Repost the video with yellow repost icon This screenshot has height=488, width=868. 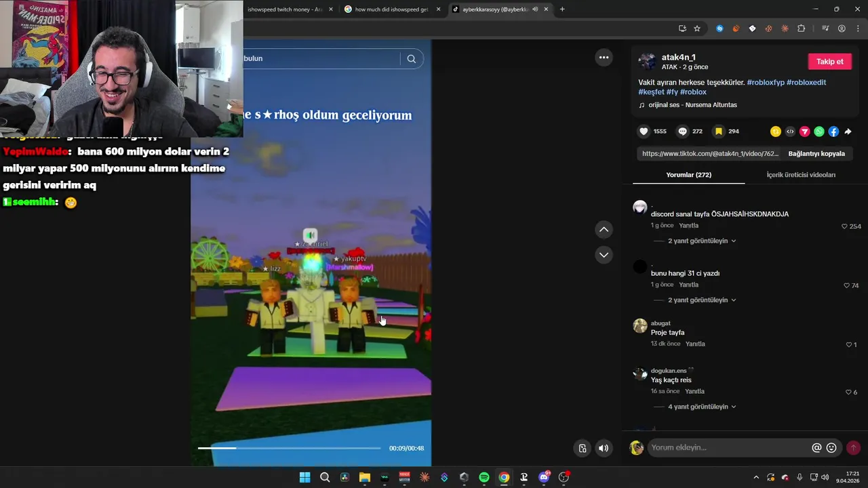coord(776,131)
